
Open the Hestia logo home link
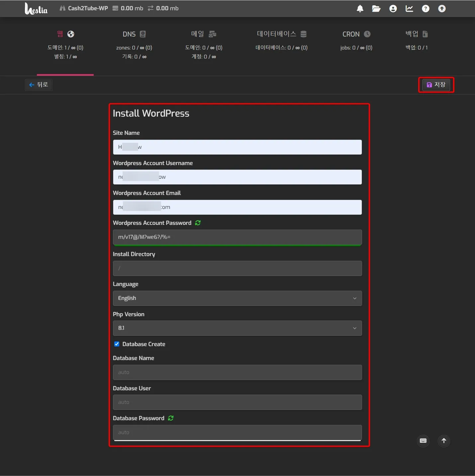pos(36,9)
